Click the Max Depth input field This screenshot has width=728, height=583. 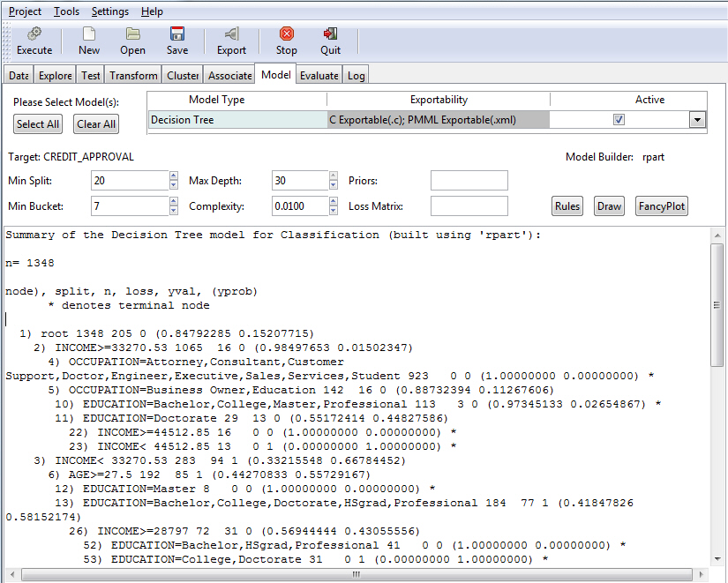coord(300,181)
